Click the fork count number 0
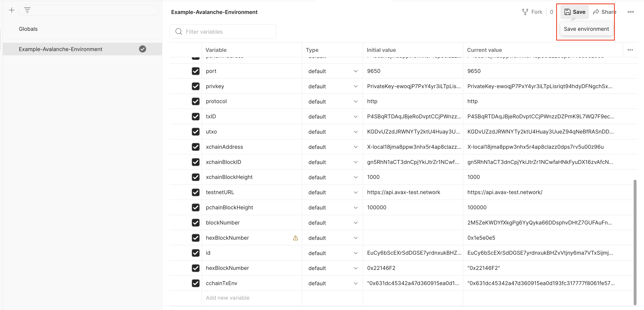 [x=551, y=12]
